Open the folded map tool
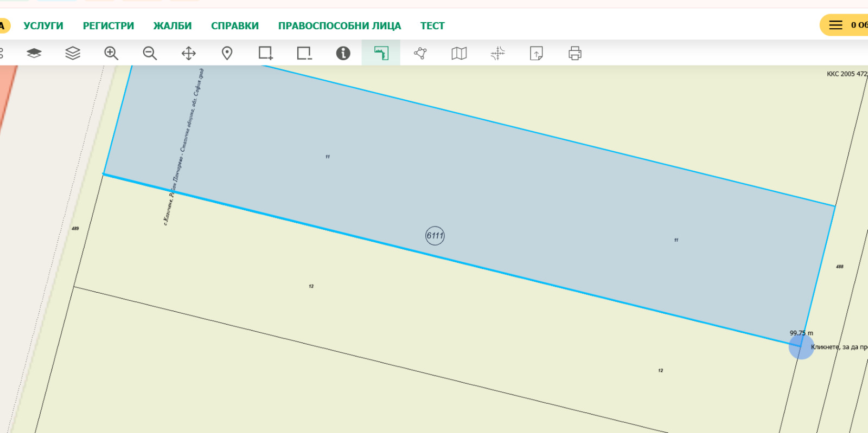Screen dimensions: 868x433 (x=459, y=53)
